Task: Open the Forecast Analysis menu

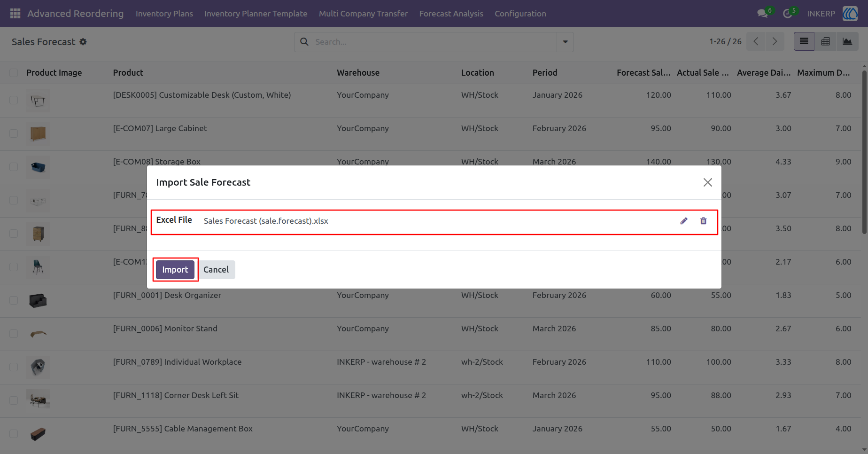Action: (451, 14)
